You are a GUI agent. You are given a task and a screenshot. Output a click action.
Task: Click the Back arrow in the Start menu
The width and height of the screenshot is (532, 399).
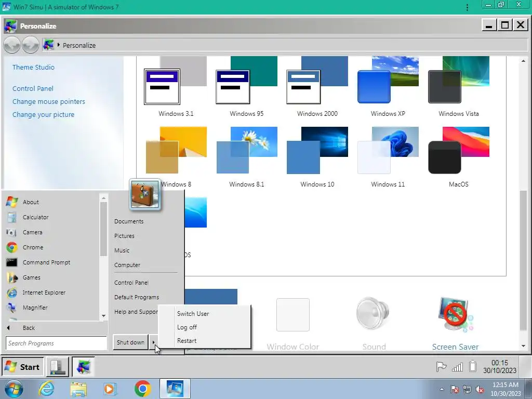pyautogui.click(x=8, y=328)
